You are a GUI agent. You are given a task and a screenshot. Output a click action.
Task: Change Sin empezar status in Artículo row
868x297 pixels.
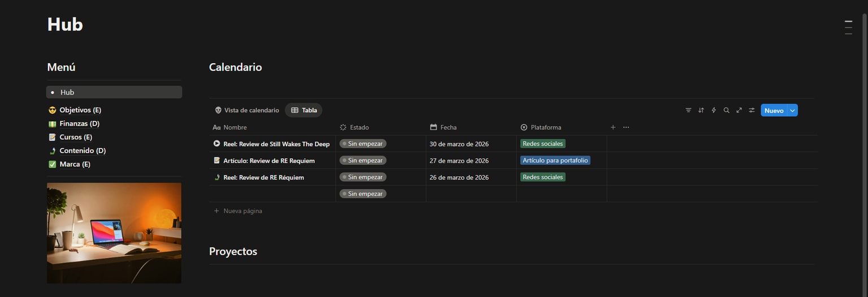[363, 160]
